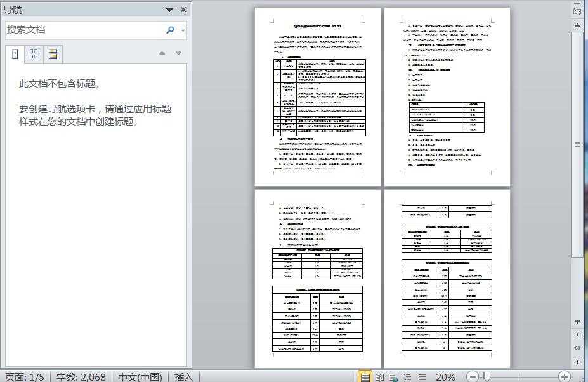Click the next result down arrow
The width and height of the screenshot is (588, 382).
178,53
